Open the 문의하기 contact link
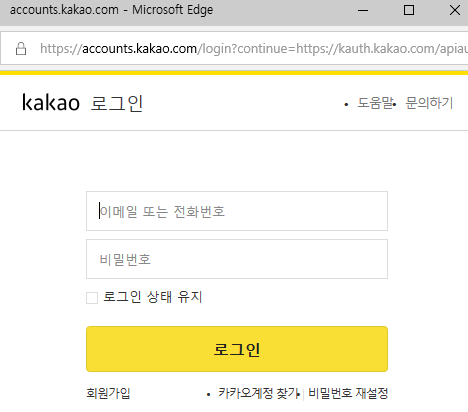The height and width of the screenshot is (412, 468). (429, 103)
